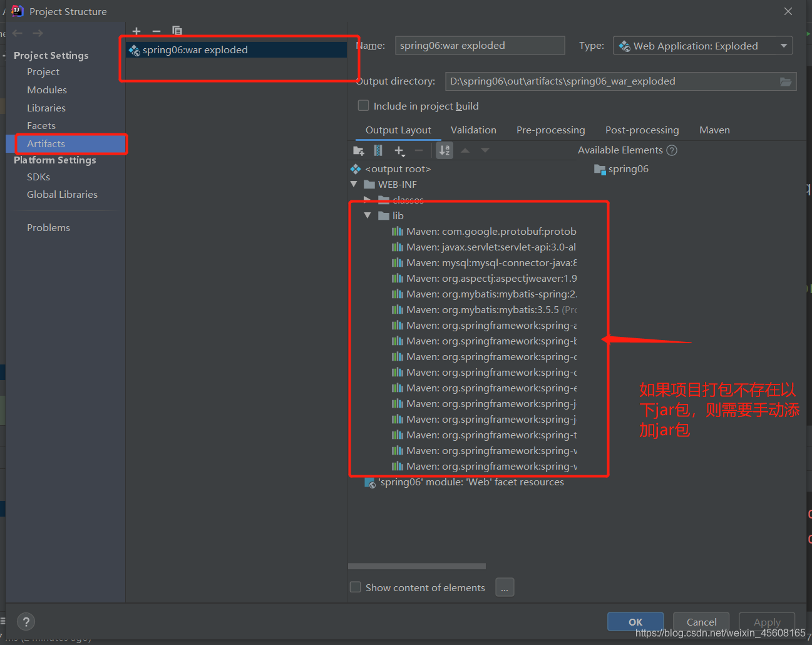Image resolution: width=812 pixels, height=645 pixels.
Task: Browse for the output directory folder
Action: coord(786,81)
